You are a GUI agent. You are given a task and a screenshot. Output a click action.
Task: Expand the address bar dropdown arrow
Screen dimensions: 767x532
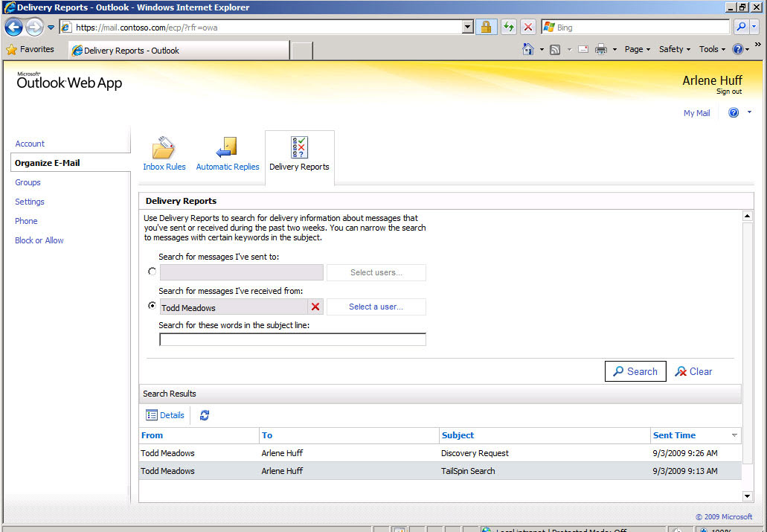[468, 27]
